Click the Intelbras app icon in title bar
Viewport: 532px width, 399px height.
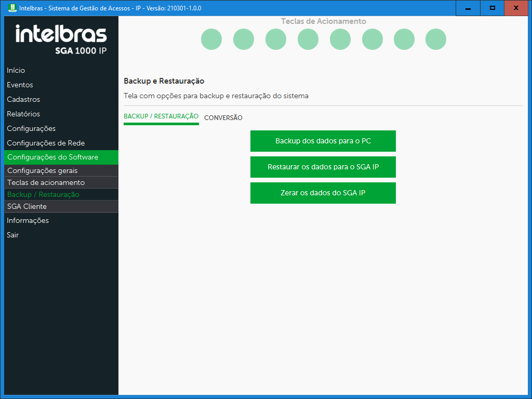pos(12,8)
